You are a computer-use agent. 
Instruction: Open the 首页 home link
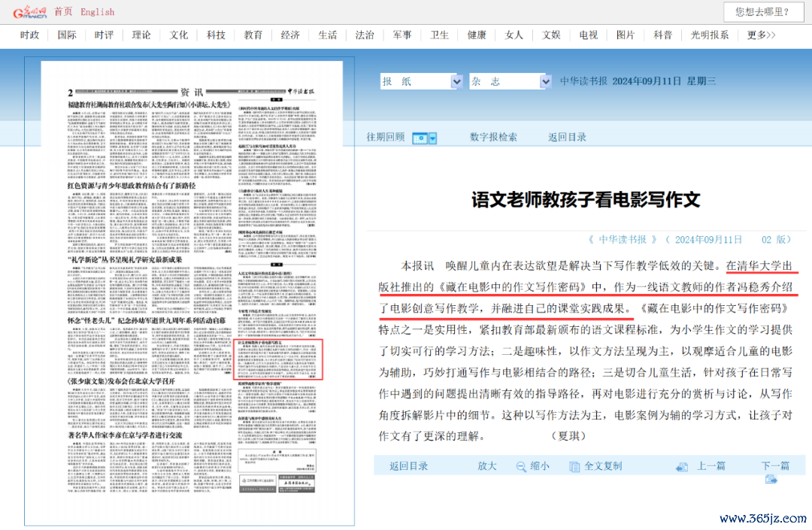pyautogui.click(x=63, y=11)
